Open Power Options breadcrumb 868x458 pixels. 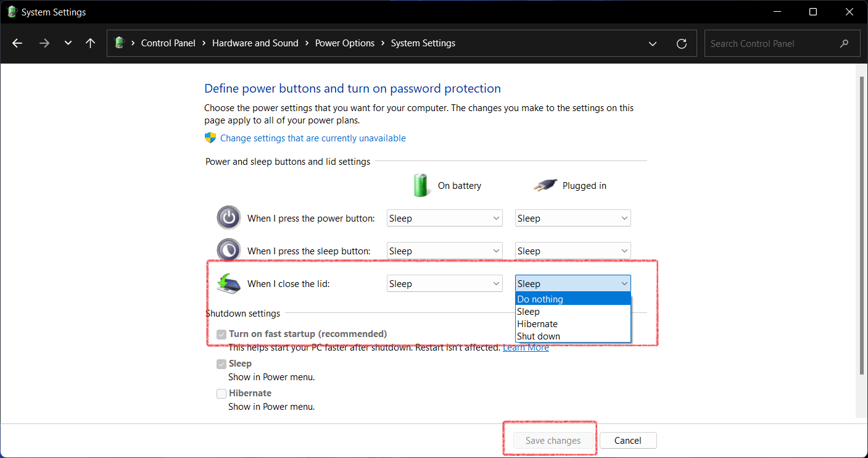345,43
